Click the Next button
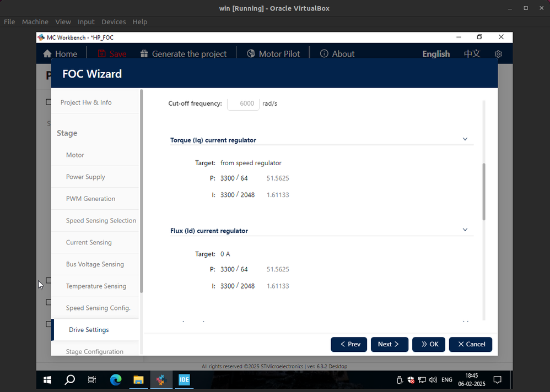This screenshot has width=550, height=392. tap(389, 344)
